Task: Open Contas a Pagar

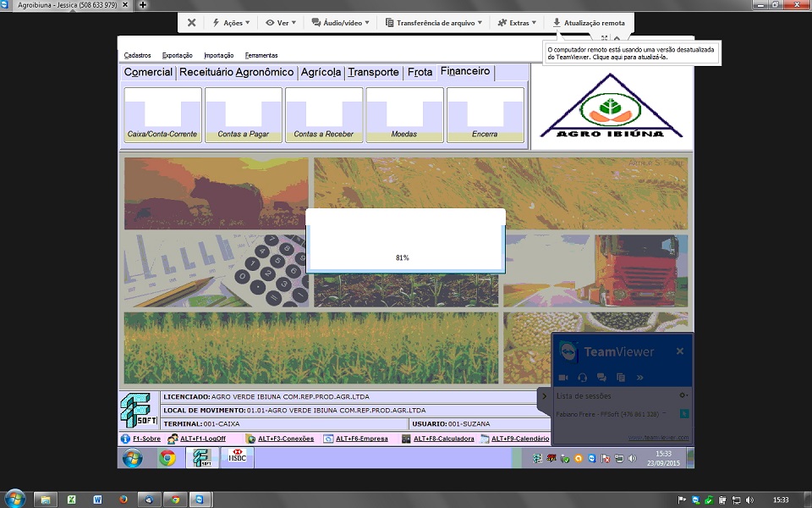Action: [244, 114]
